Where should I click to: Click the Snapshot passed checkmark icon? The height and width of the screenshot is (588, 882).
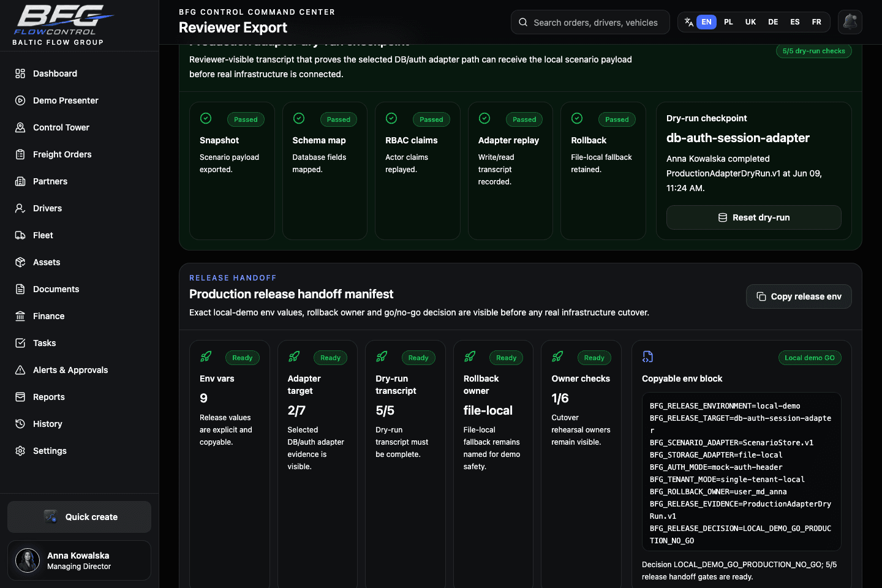206,118
